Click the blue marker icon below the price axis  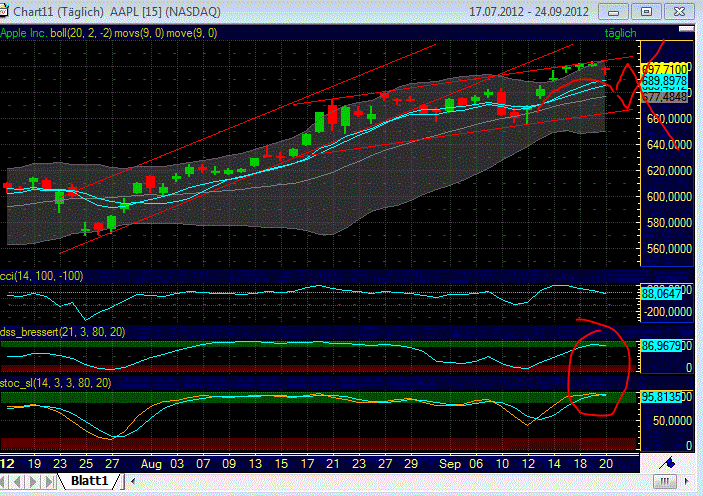tap(669, 462)
